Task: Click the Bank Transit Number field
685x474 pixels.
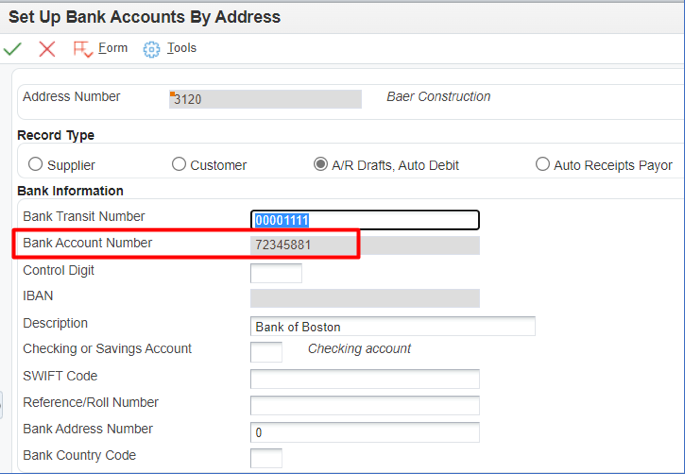Action: click(365, 220)
